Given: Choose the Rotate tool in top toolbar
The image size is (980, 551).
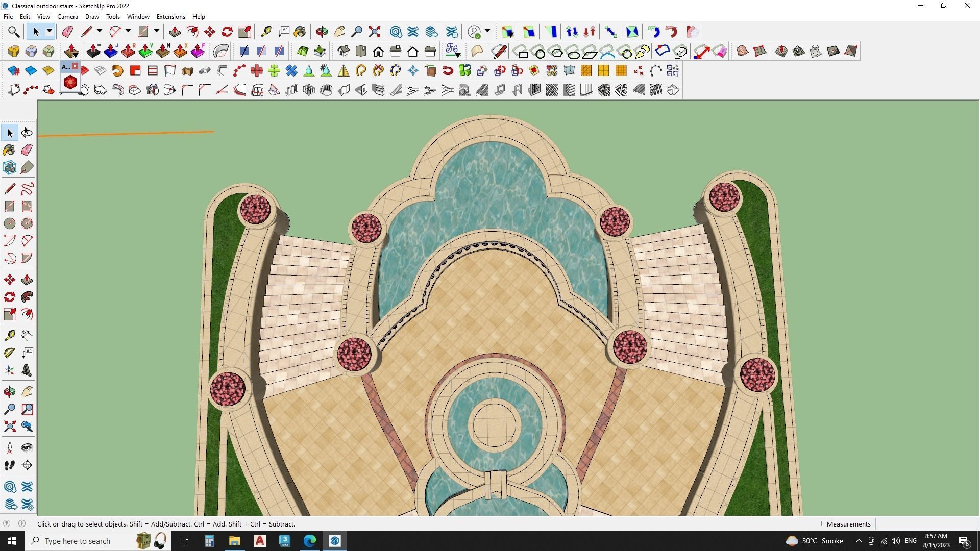Looking at the screenshot, I should pyautogui.click(x=227, y=32).
